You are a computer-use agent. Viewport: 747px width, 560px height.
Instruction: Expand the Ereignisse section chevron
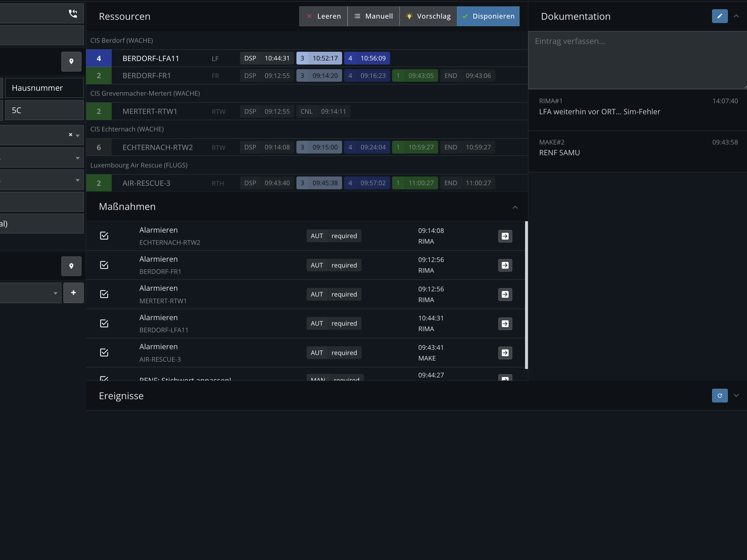[x=736, y=396]
